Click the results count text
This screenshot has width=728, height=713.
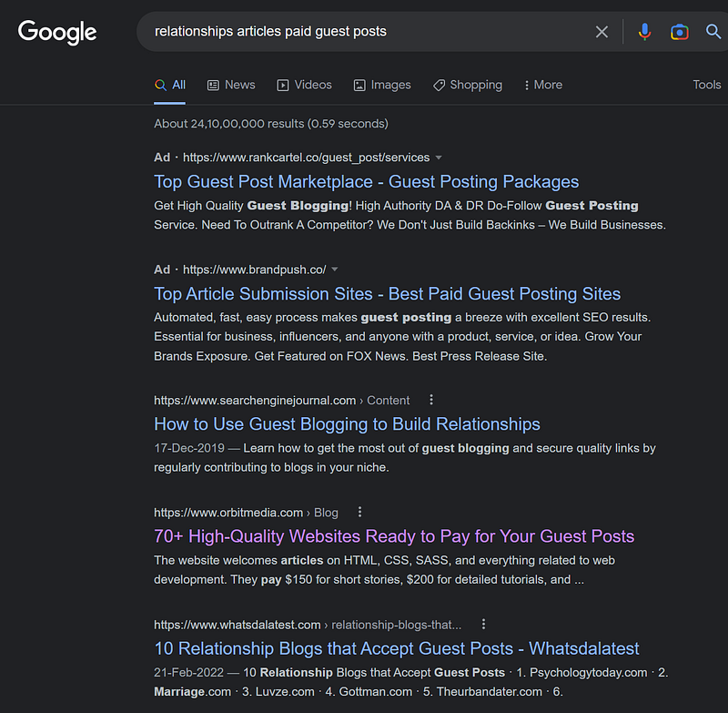coord(271,124)
